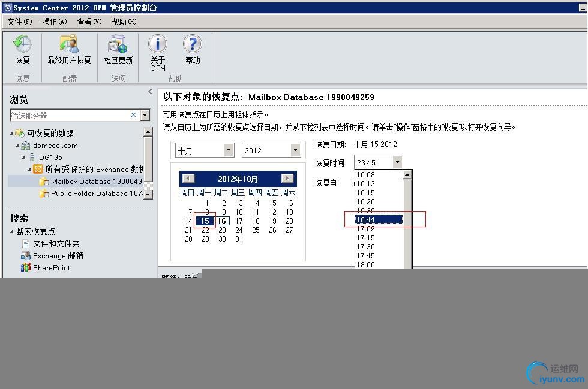Choose 16:20 recovery time
Screen dimensions: 588x389
(379, 201)
